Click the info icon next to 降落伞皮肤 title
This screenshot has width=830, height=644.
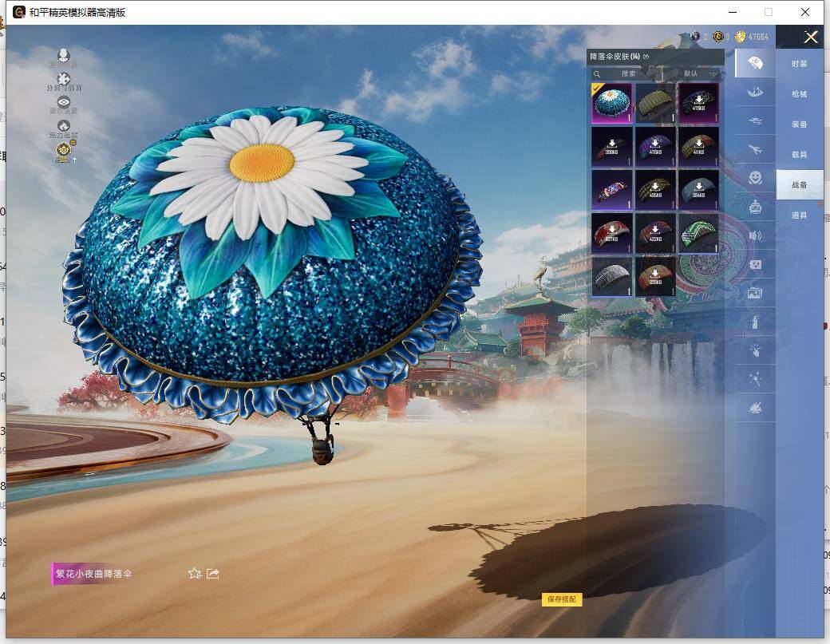[646, 57]
